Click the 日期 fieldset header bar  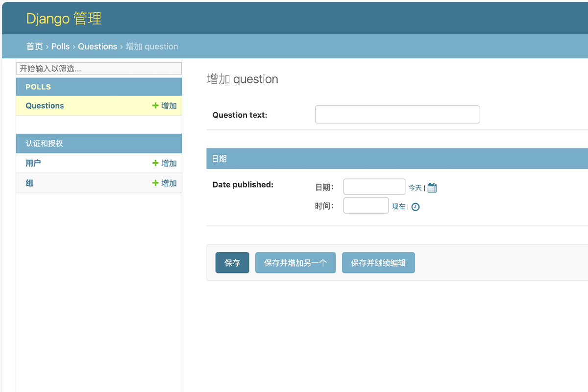coord(397,159)
